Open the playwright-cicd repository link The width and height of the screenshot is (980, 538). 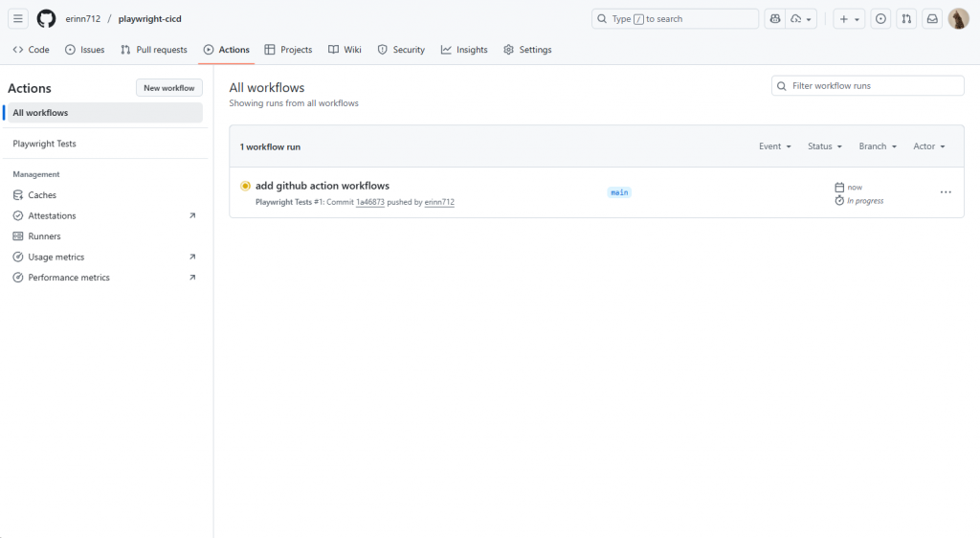click(x=150, y=19)
